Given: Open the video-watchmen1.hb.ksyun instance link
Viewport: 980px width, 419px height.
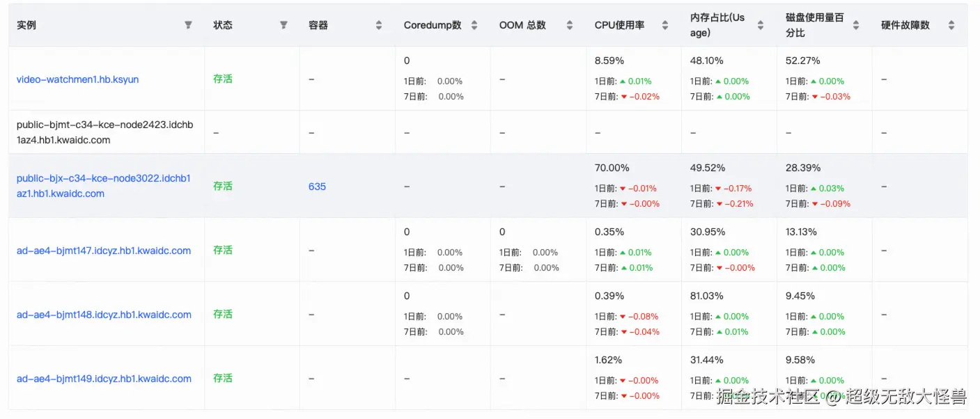Looking at the screenshot, I should [77, 79].
